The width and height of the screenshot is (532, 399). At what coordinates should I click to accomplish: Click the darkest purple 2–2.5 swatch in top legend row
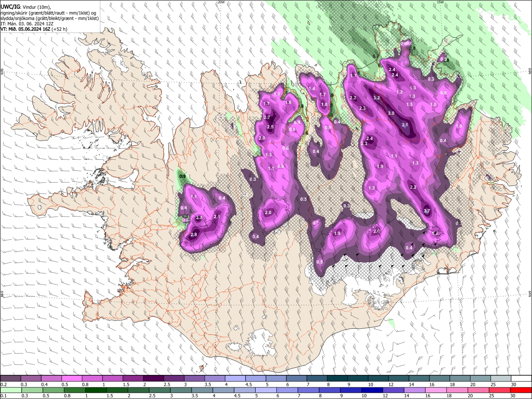tap(153, 379)
